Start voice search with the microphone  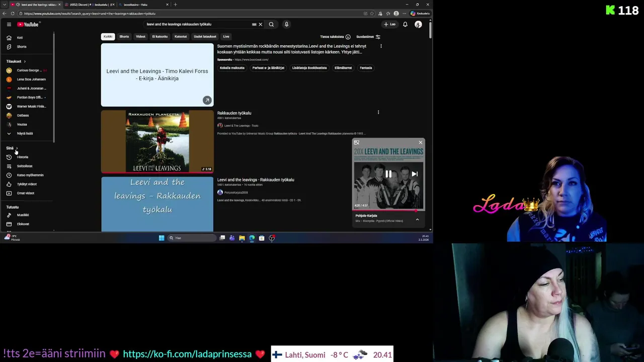pyautogui.click(x=286, y=24)
